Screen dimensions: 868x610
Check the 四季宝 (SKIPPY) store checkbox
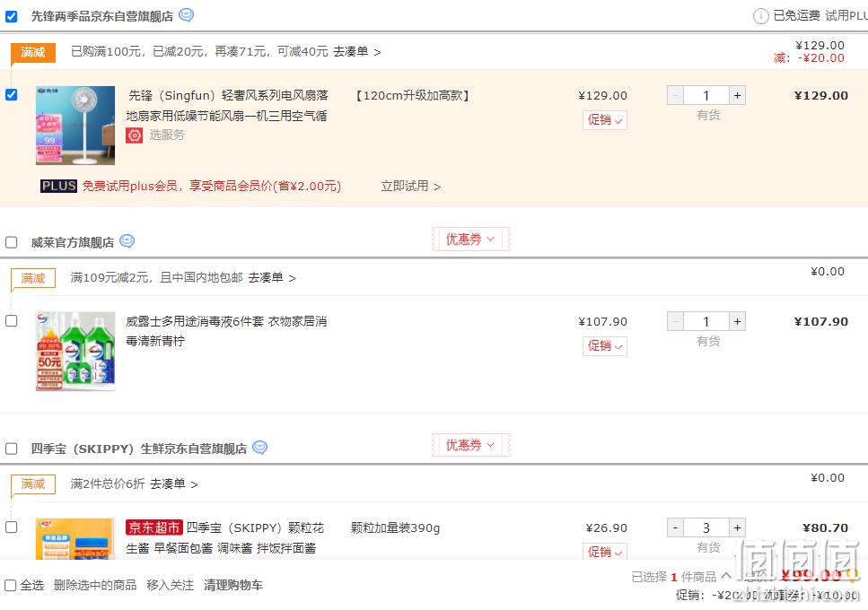pos(11,449)
